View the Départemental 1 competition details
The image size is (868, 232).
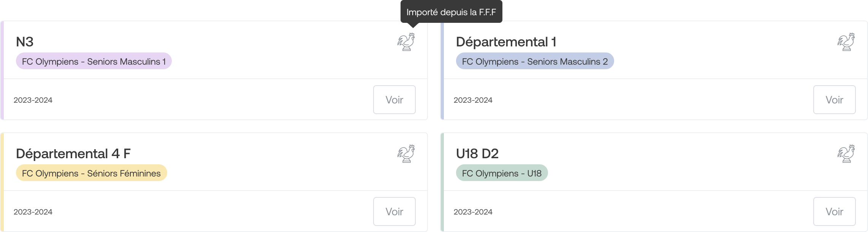pyautogui.click(x=835, y=100)
